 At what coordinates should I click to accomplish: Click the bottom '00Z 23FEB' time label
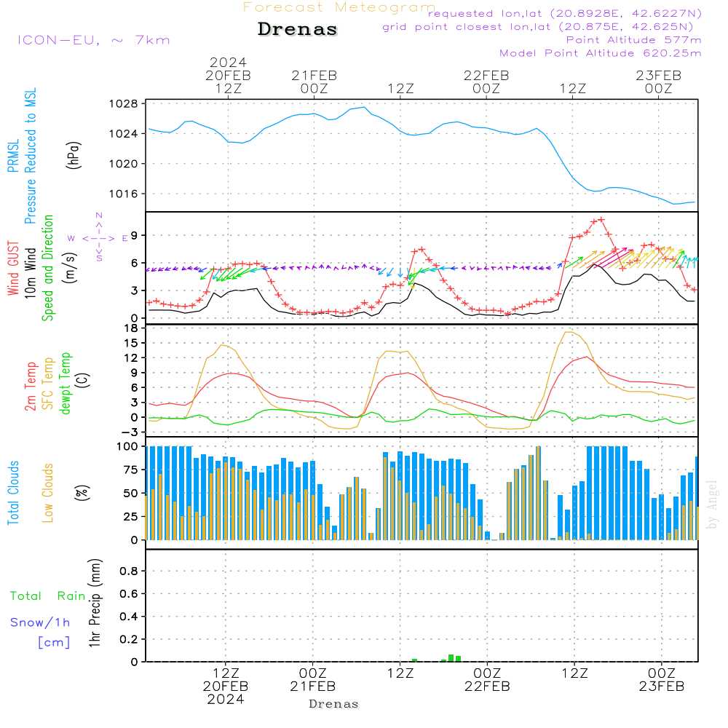click(x=662, y=680)
